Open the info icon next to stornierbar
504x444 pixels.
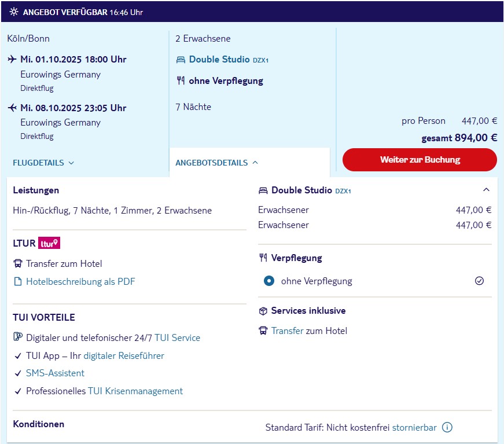[447, 427]
